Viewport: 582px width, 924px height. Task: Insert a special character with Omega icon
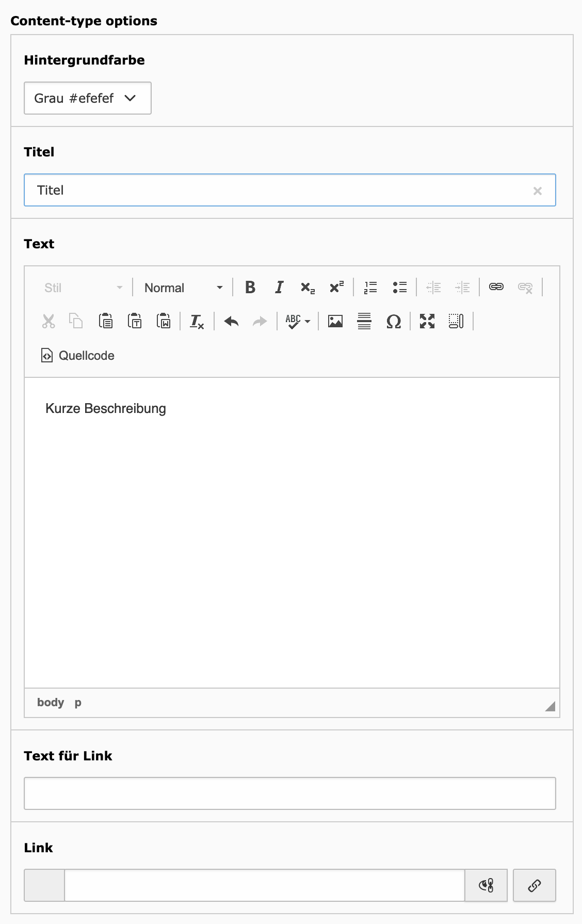click(393, 322)
